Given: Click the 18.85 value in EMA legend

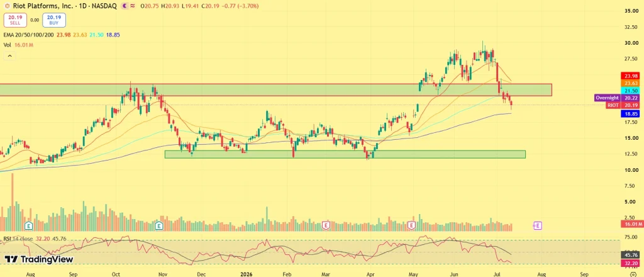Looking at the screenshot, I should 113,35.
